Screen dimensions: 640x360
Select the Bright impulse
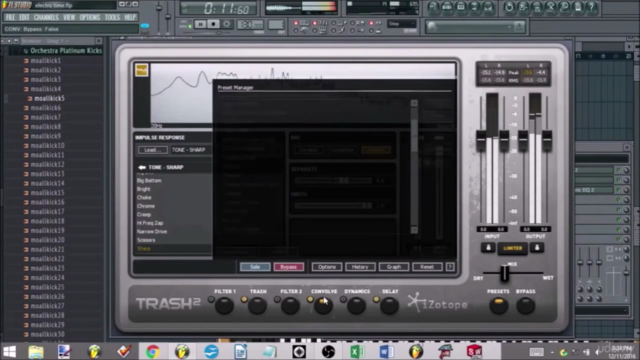144,189
